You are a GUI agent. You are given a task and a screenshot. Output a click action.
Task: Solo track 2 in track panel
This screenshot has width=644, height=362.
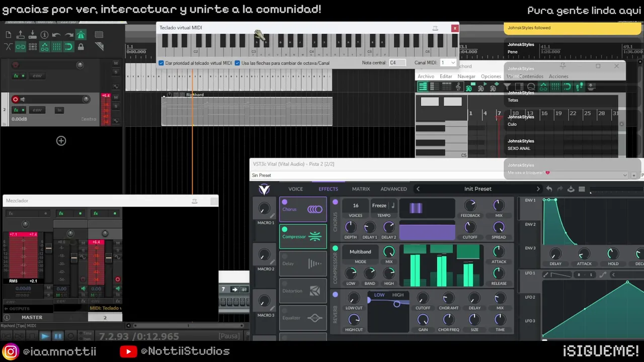coord(116,107)
